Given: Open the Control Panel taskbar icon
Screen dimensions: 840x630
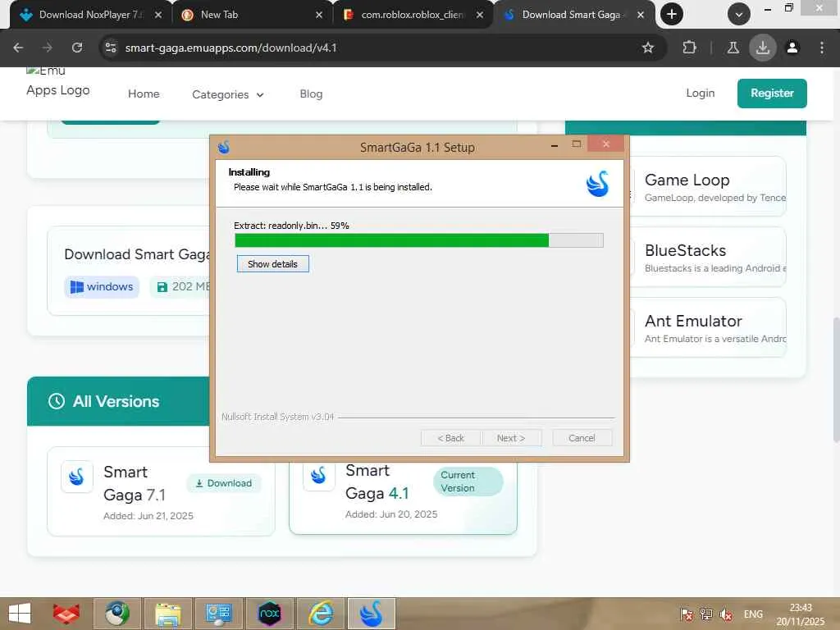Looking at the screenshot, I should (218, 614).
